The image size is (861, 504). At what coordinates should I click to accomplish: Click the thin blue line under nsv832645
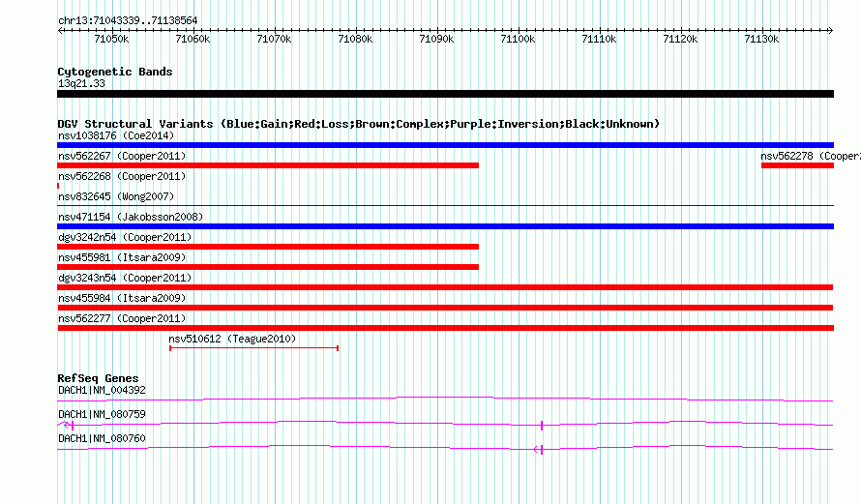point(445,206)
